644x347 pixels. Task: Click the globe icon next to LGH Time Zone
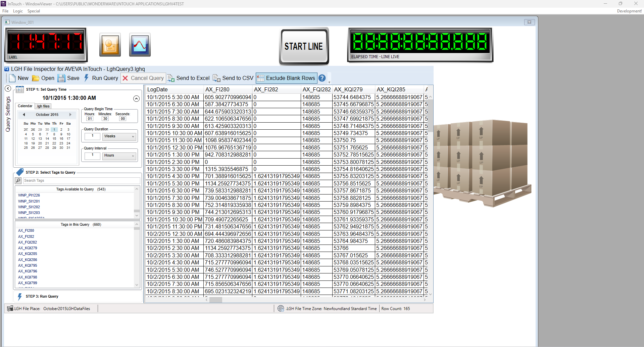point(281,308)
